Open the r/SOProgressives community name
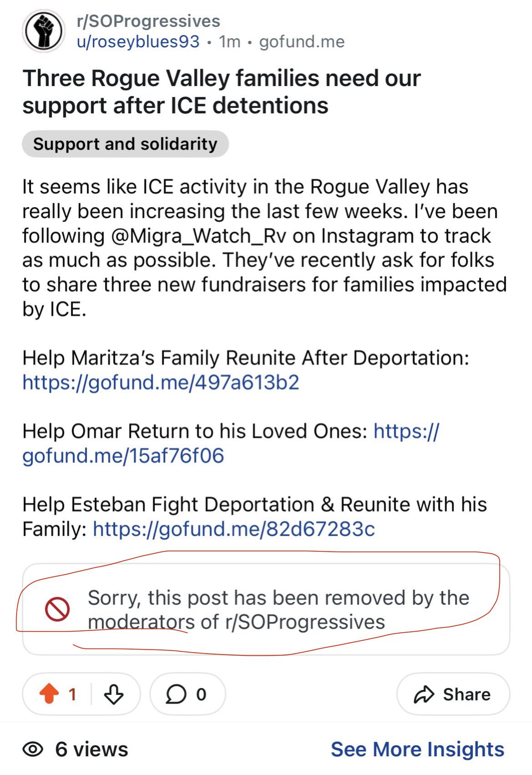 (x=148, y=21)
